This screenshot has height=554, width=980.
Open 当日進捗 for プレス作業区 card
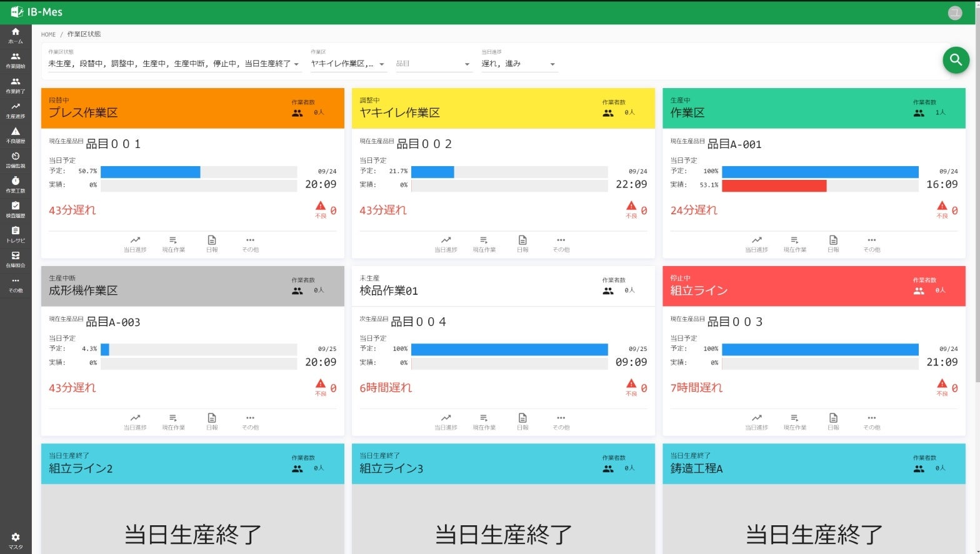click(x=135, y=244)
